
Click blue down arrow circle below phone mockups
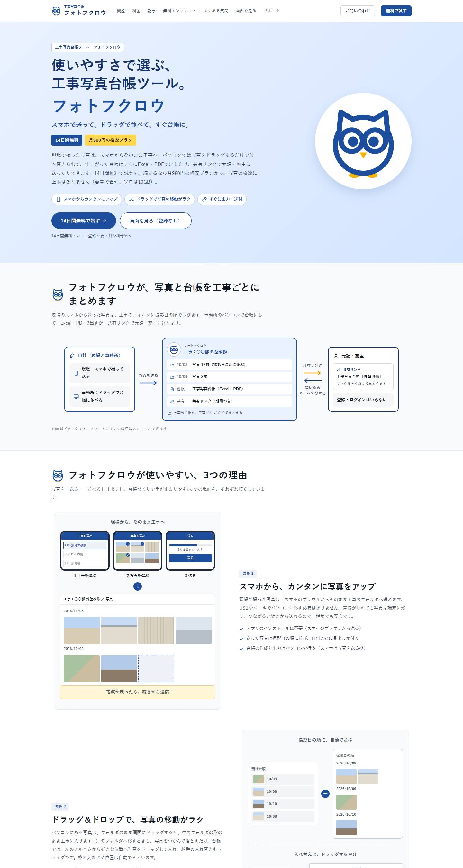[x=138, y=586]
